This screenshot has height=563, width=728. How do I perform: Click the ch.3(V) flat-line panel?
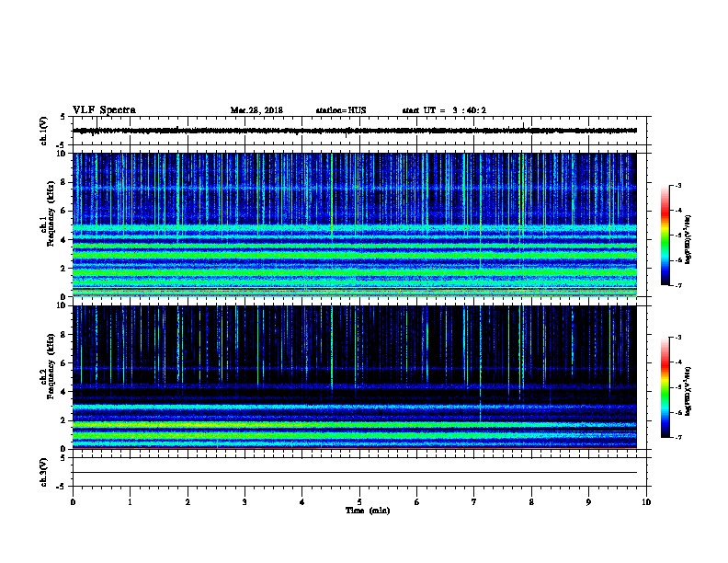359,472
